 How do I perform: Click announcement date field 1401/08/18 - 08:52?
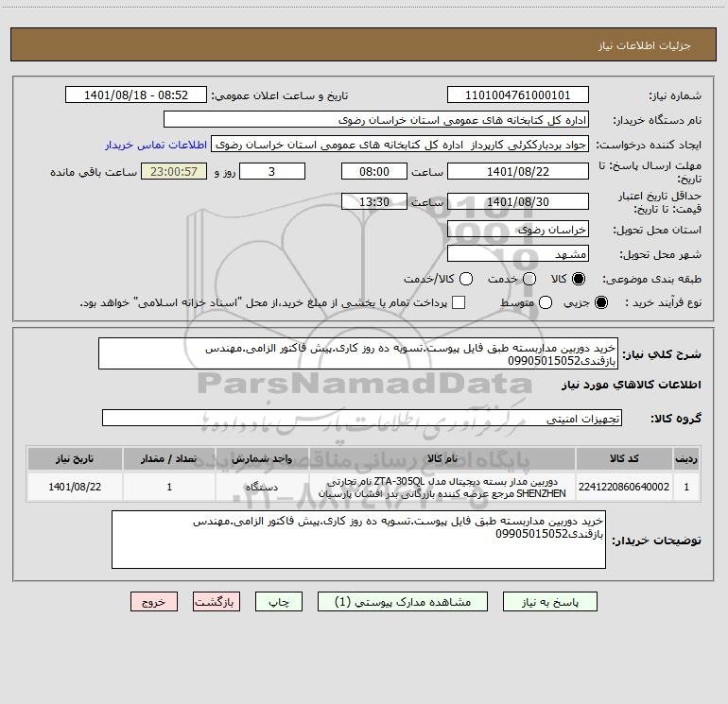point(136,94)
